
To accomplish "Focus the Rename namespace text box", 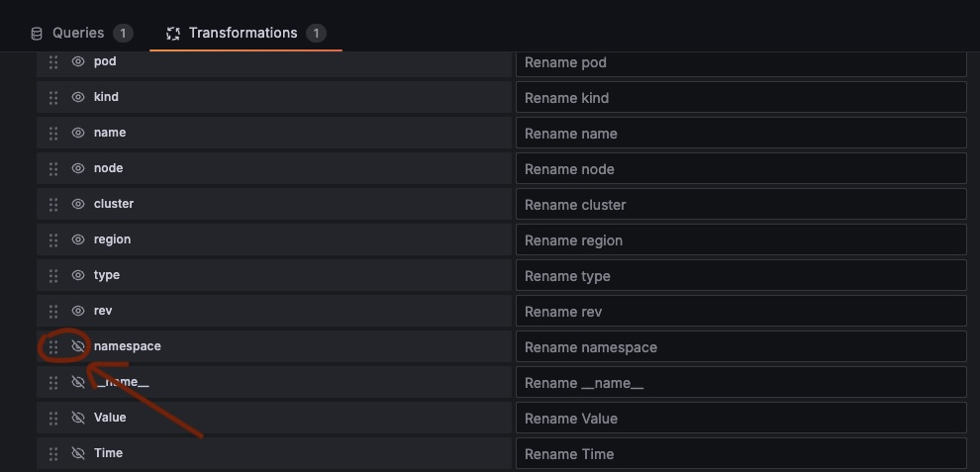I will point(740,347).
